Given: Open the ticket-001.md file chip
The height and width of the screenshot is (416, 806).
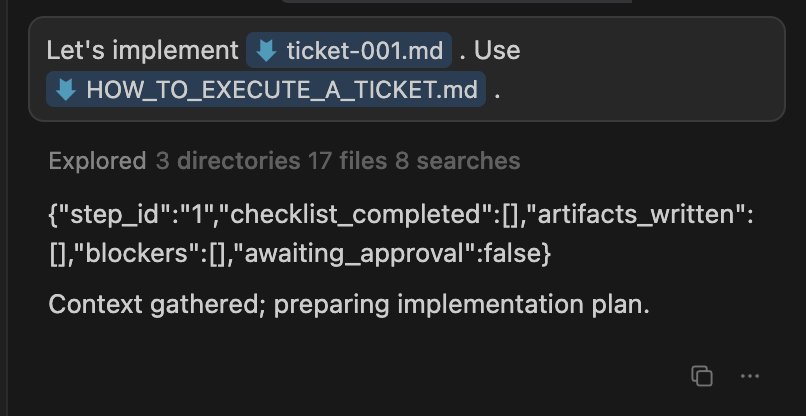Looking at the screenshot, I should click(x=363, y=50).
